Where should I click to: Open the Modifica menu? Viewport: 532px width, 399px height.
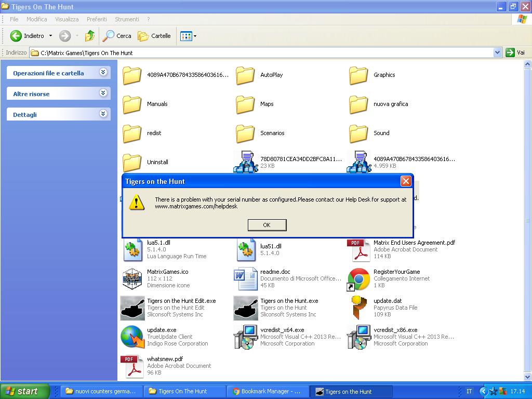point(37,19)
